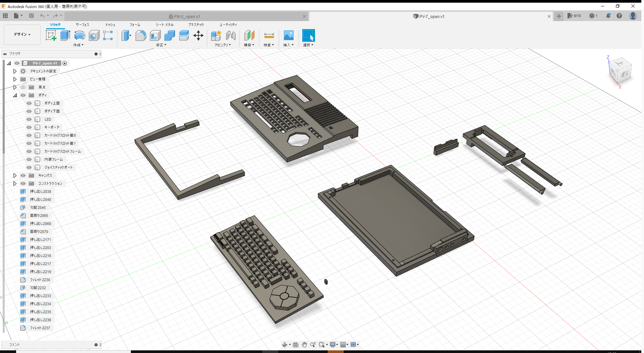Open the Hole tool
This screenshot has height=353, width=644.
(x=94, y=35)
